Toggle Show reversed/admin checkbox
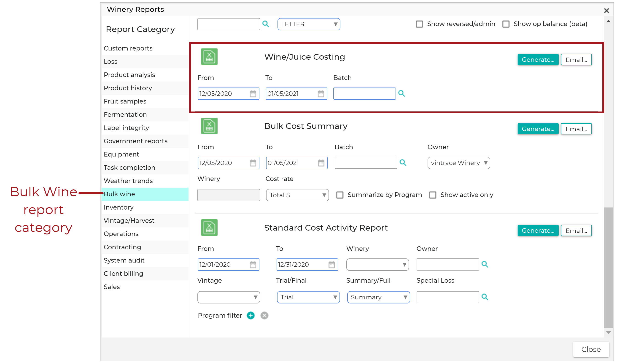This screenshot has width=617, height=364. [x=419, y=24]
